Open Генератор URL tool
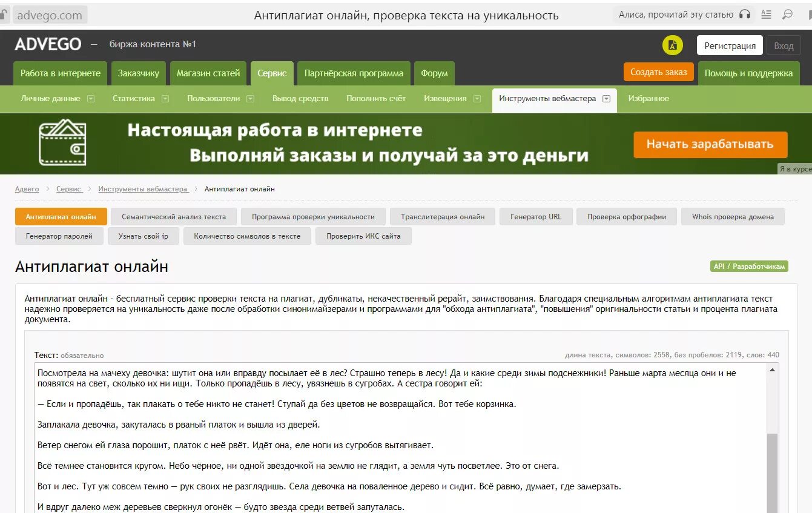Image resolution: width=812 pixels, height=513 pixels. pyautogui.click(x=536, y=217)
